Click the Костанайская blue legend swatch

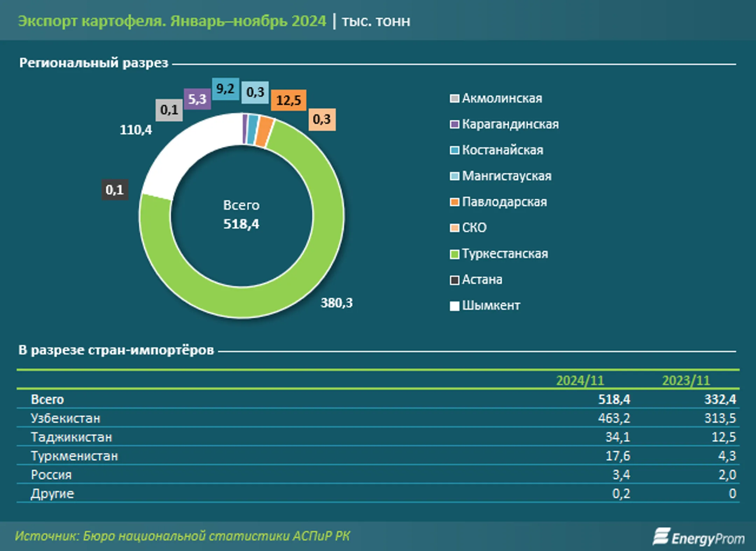pyautogui.click(x=454, y=150)
